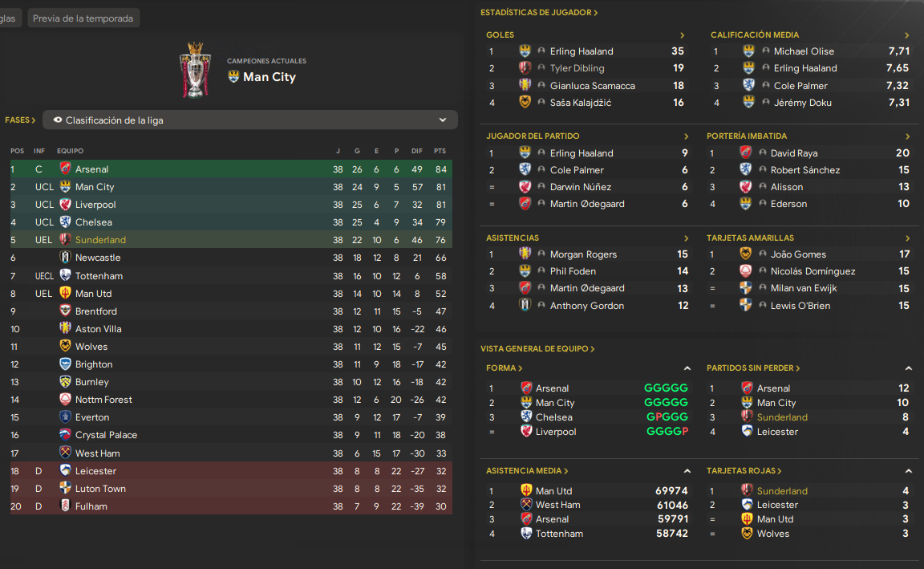The width and height of the screenshot is (924, 569).
Task: Open Michael Olise's player profile
Action: click(x=804, y=51)
